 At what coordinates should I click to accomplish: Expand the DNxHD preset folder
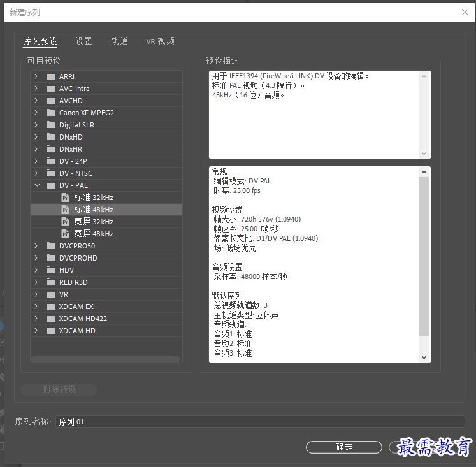coord(36,137)
